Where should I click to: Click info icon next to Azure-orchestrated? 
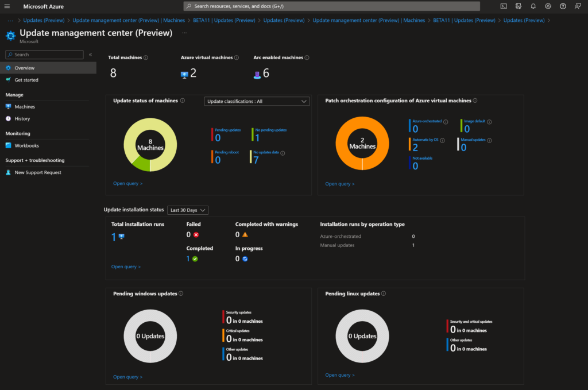(x=446, y=122)
